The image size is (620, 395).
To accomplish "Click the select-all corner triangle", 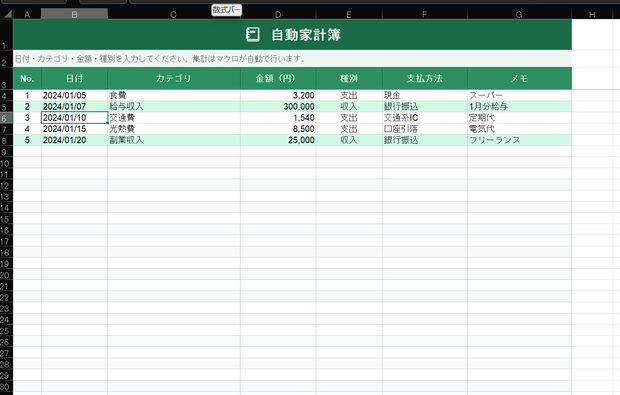I will tap(8, 15).
